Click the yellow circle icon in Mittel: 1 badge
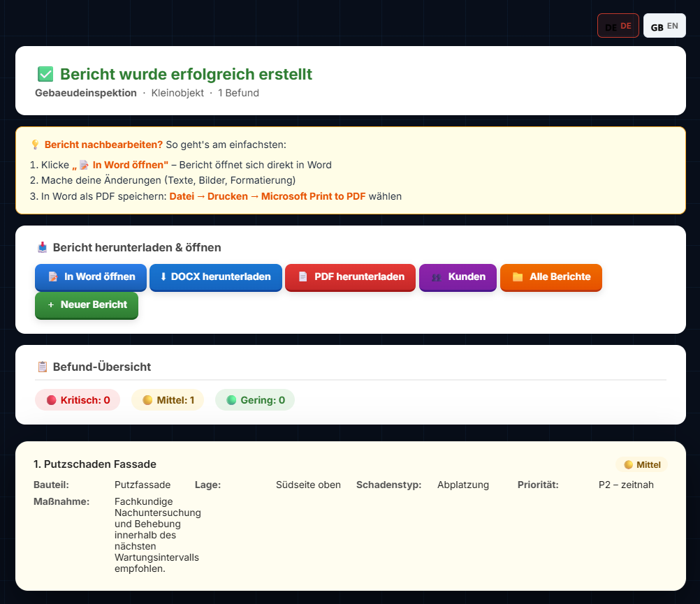700x604 pixels. click(x=147, y=400)
